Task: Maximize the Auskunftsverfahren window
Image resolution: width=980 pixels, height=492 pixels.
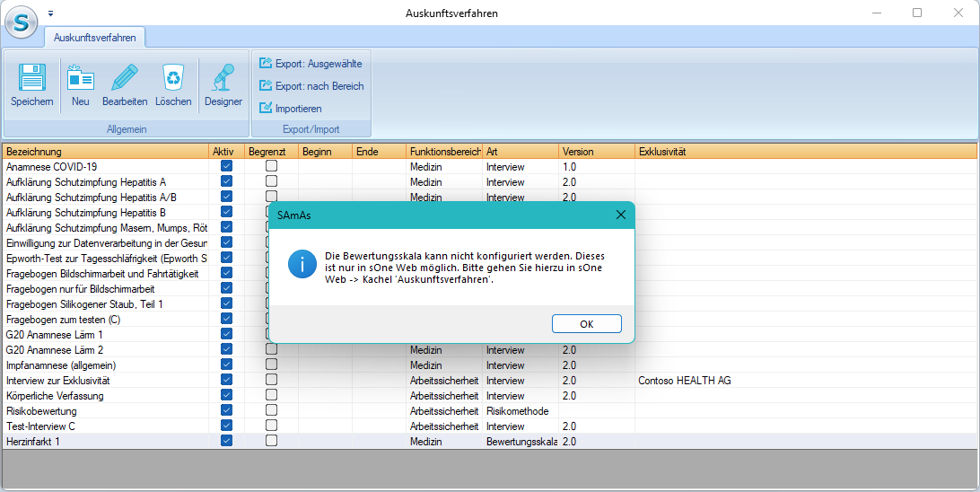Action: (917, 13)
